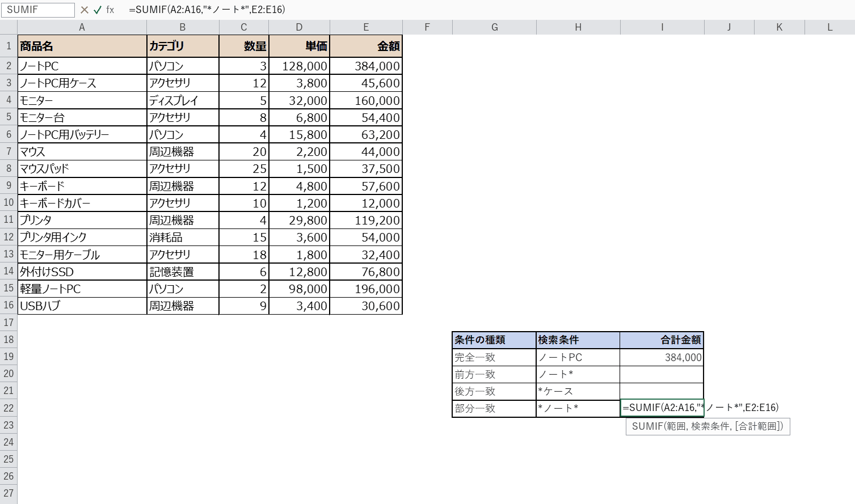Select the column I header
Screen dimensions: 855x504
(662, 27)
